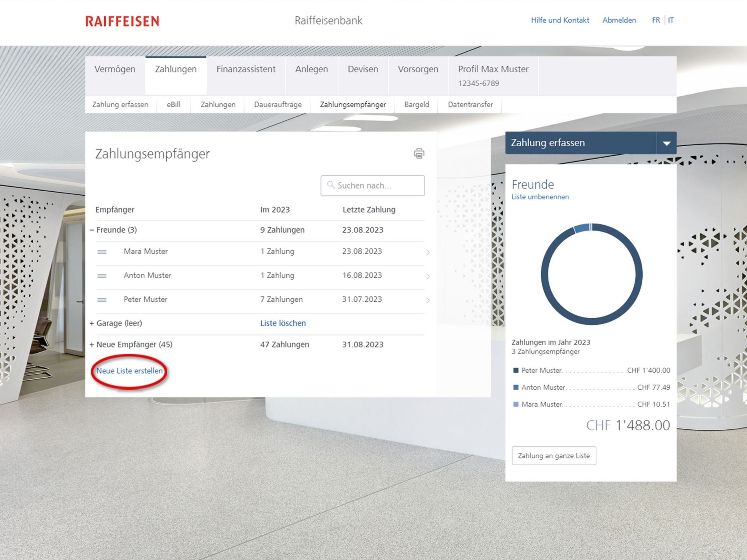The width and height of the screenshot is (747, 560).
Task: Grab the drag handle next to Mara Muster
Action: pyautogui.click(x=102, y=252)
